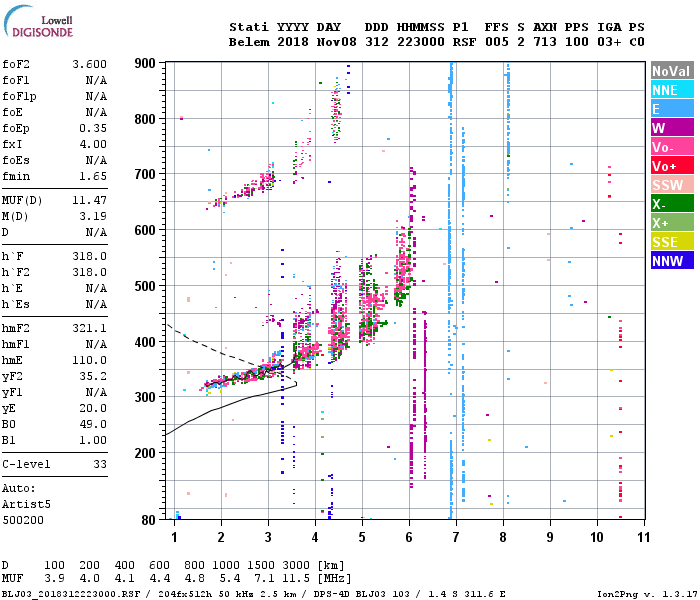Click the station name Belem
The image size is (700, 600).
(249, 42)
